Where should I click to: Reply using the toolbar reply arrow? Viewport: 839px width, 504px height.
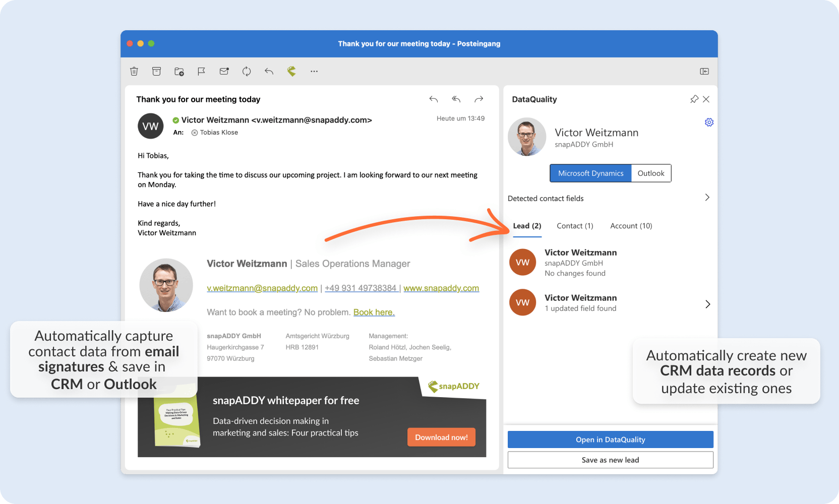[x=269, y=72]
